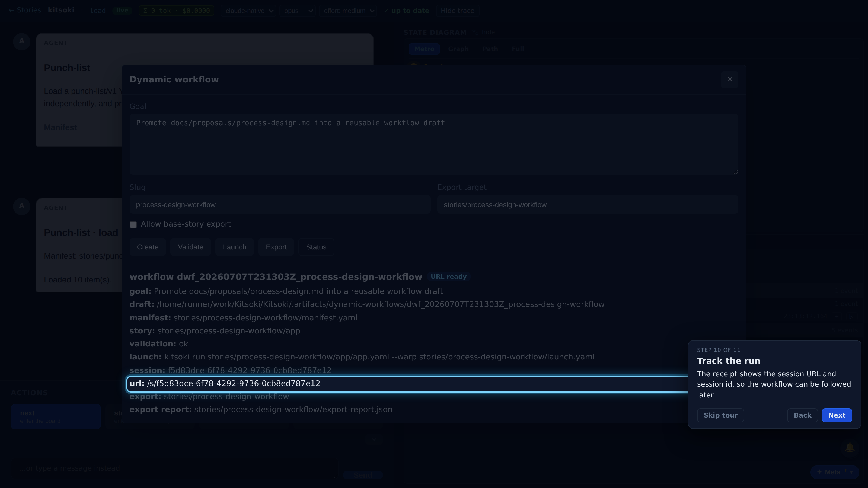Switch to the Full tab
Screen dimensions: 868x488
click(518, 49)
